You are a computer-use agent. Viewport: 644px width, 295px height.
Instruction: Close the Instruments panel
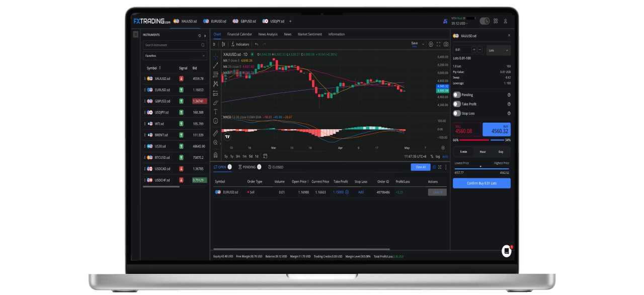pos(205,35)
